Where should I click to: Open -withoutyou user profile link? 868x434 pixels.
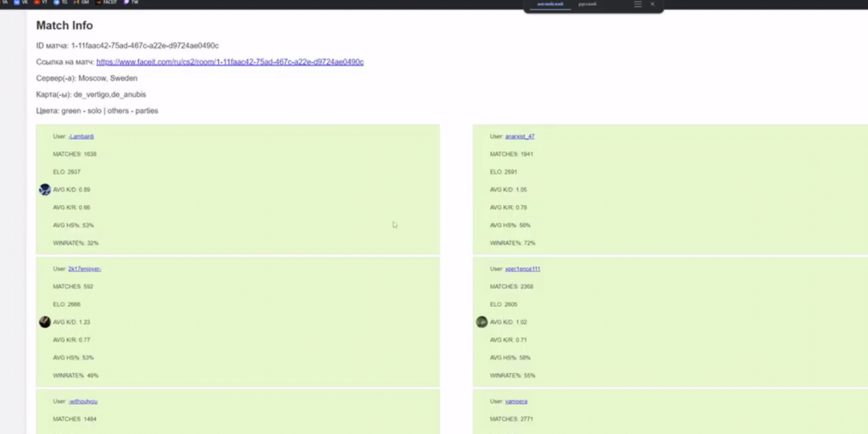(x=82, y=401)
